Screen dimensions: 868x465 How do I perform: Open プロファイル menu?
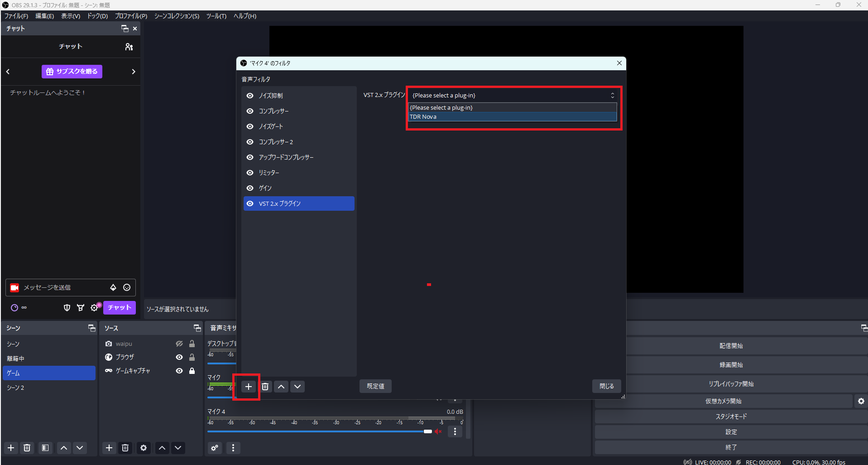(x=131, y=16)
